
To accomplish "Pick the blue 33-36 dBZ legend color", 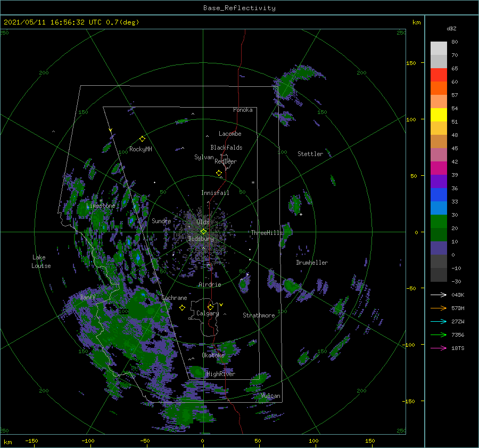I will pos(439,195).
